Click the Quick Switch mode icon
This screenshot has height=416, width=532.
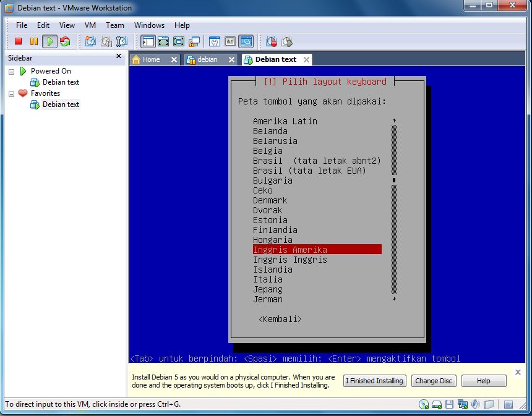pos(163,41)
